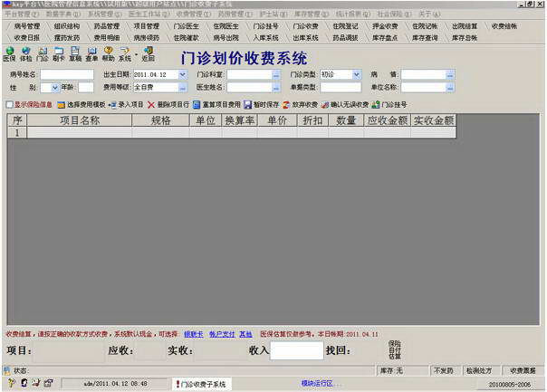
Task: Switch to 住院登记 tab
Action: (x=345, y=26)
